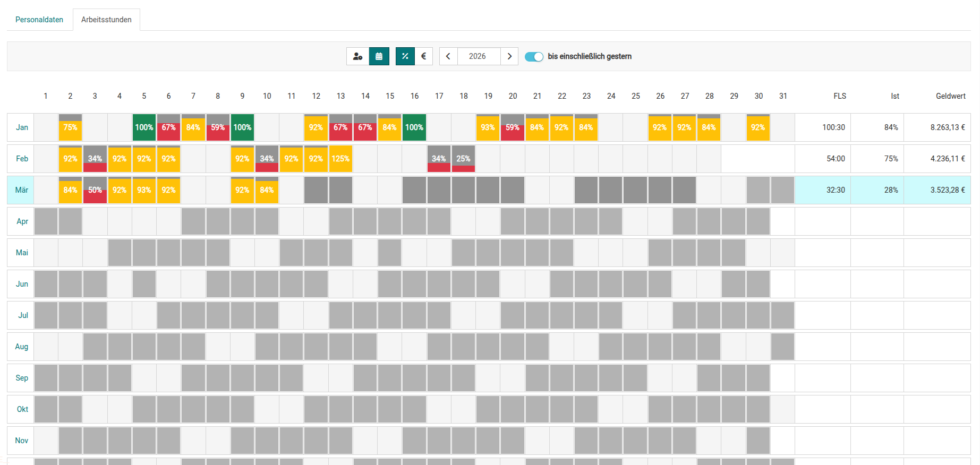Open the Personaldaten tab
Image resolution: width=980 pixels, height=465 pixels.
[39, 20]
